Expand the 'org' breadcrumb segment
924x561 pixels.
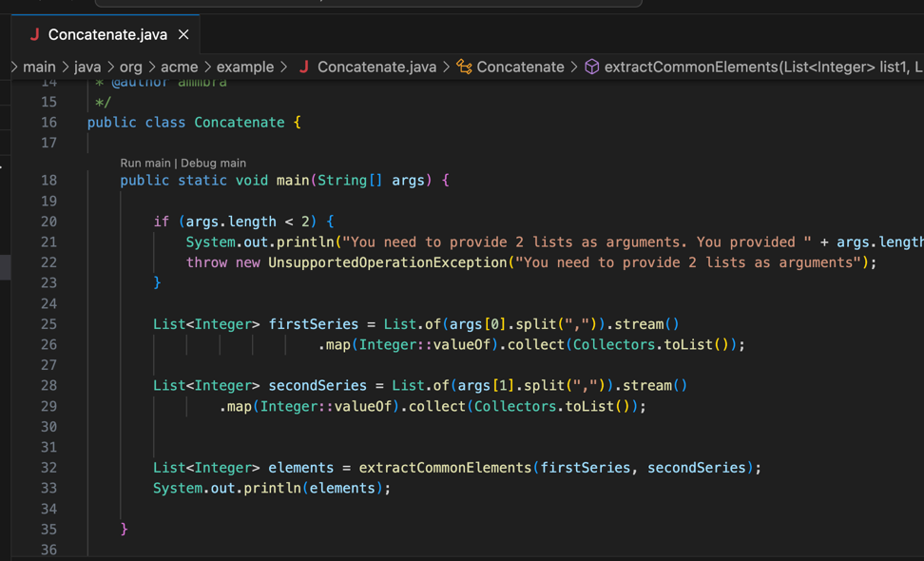130,67
